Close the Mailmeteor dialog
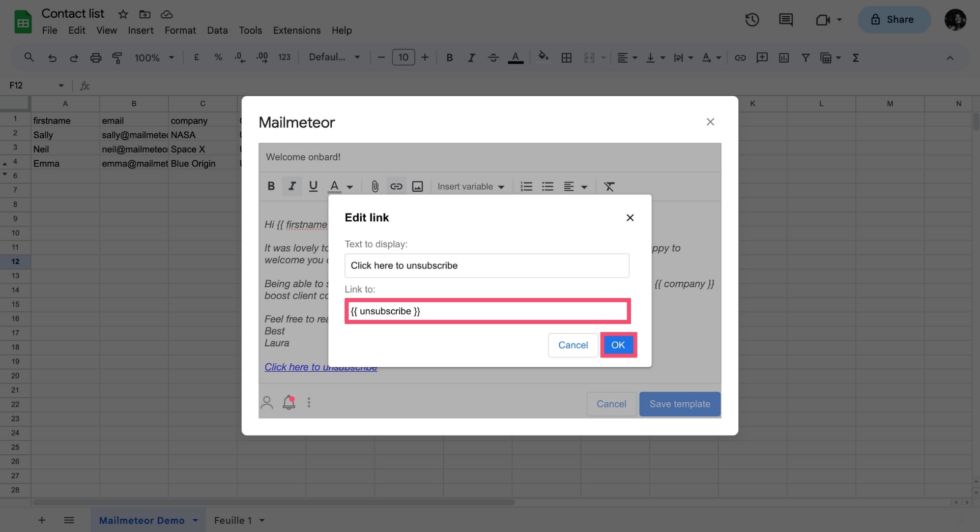Screen dimensions: 980x532 click(x=710, y=122)
